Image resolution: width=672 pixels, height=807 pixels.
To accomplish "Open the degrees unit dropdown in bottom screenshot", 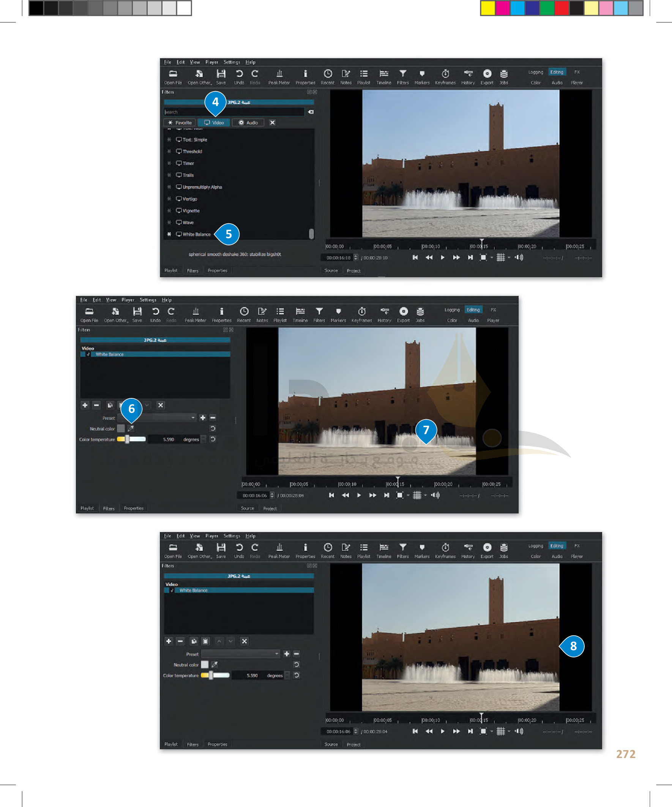I will (x=287, y=675).
